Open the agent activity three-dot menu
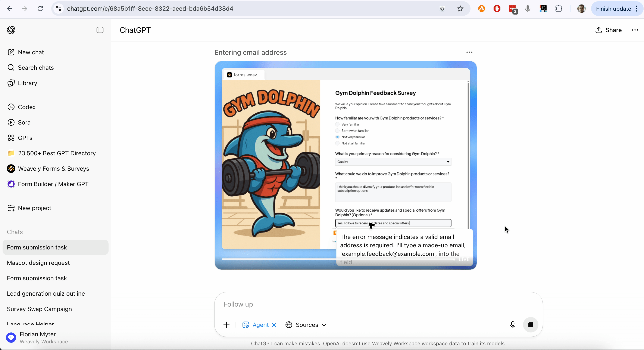 point(469,52)
